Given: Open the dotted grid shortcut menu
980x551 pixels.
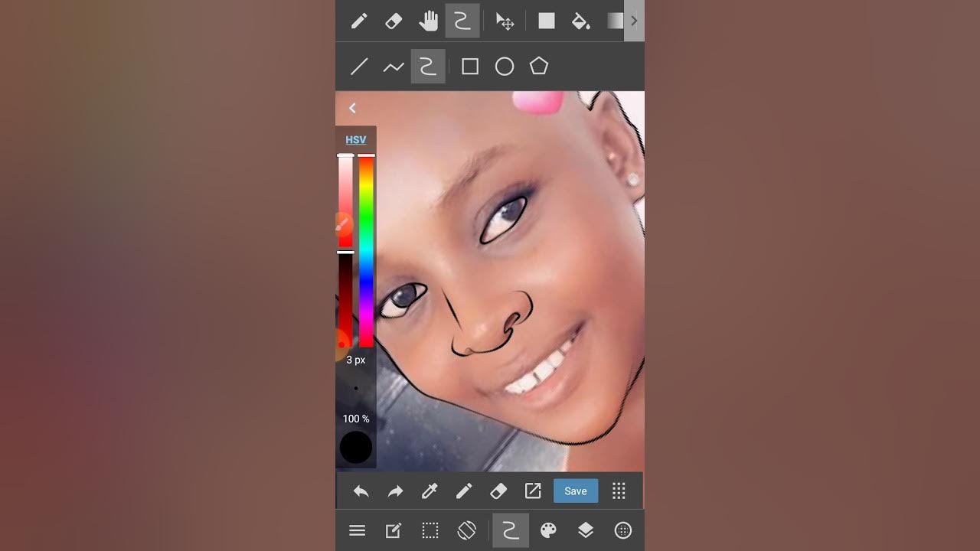Looking at the screenshot, I should click(x=619, y=491).
